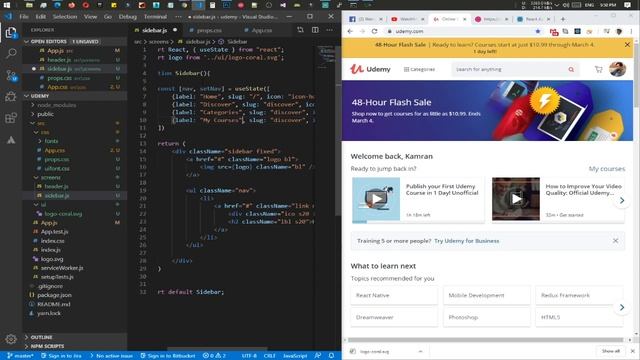Switch to the App.css editor tab

click(262, 30)
